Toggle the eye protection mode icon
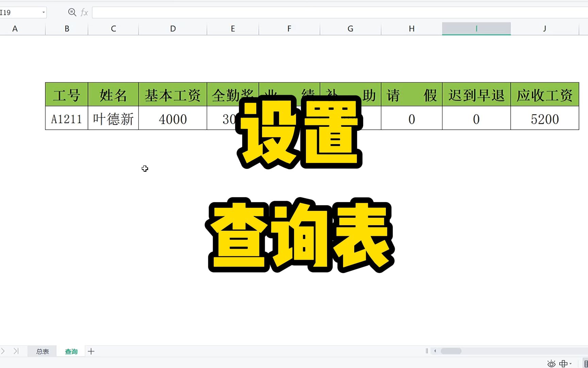This screenshot has width=588, height=368. click(x=551, y=364)
